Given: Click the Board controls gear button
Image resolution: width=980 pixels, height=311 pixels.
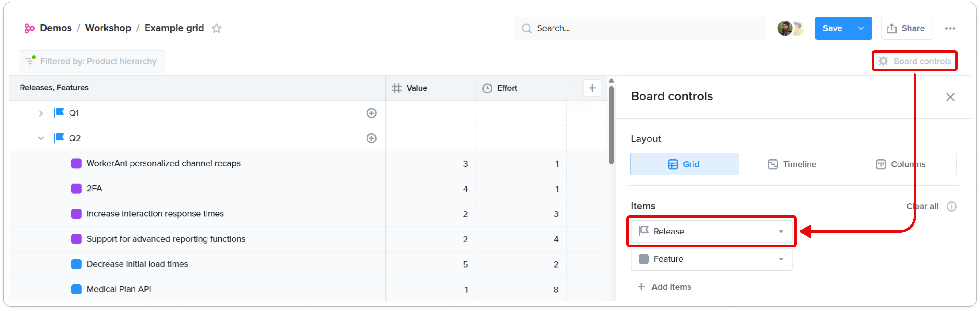Looking at the screenshot, I should [x=914, y=61].
